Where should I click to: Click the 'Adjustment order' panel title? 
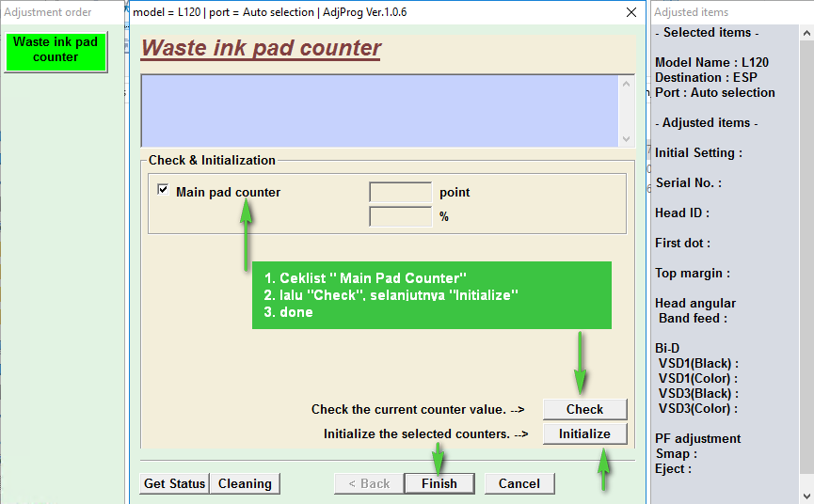click(x=48, y=12)
